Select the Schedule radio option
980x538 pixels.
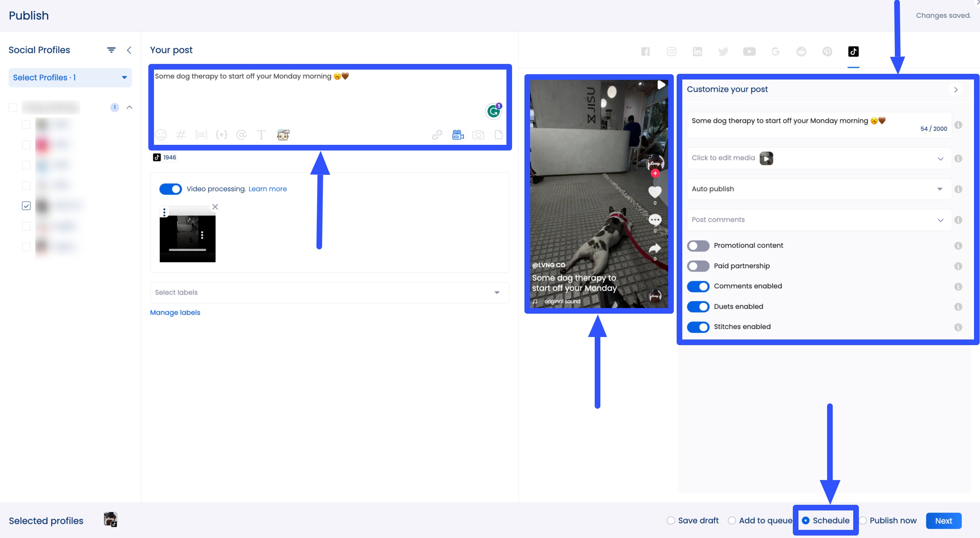click(x=807, y=520)
